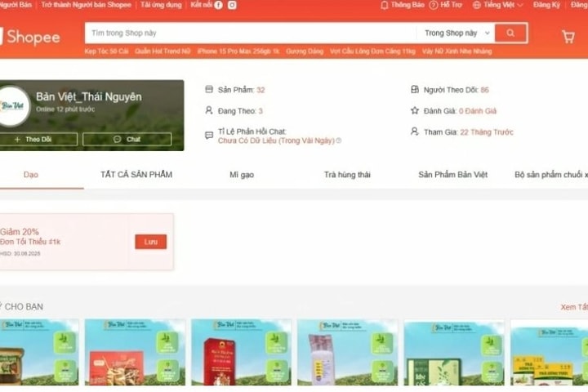588x392 pixels.
Task: Select suggestion Vợt Cầu Lông Đơn Căng 11kg
Action: 372,51
